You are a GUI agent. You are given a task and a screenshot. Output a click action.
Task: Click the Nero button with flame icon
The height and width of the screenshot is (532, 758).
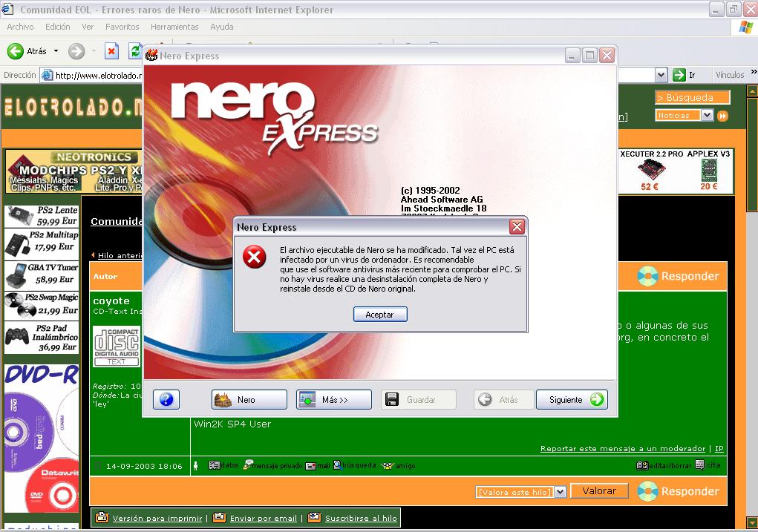tap(249, 400)
